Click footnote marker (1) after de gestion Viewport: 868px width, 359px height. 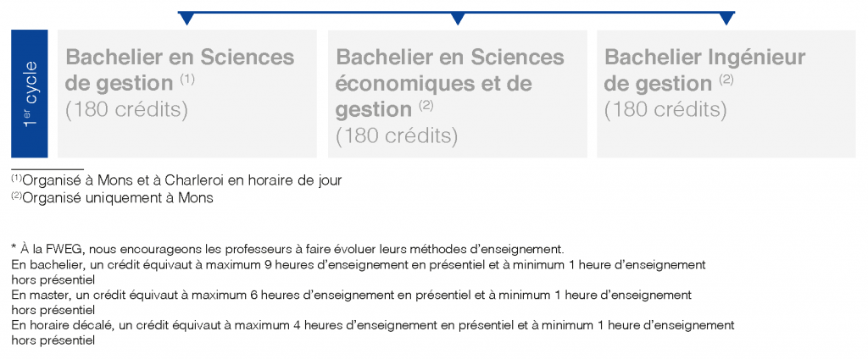click(187, 80)
